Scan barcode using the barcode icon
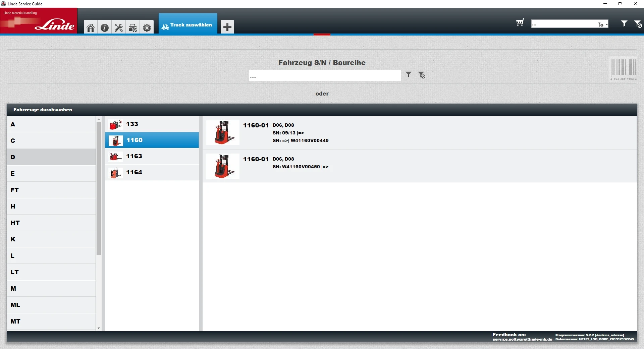 (623, 69)
